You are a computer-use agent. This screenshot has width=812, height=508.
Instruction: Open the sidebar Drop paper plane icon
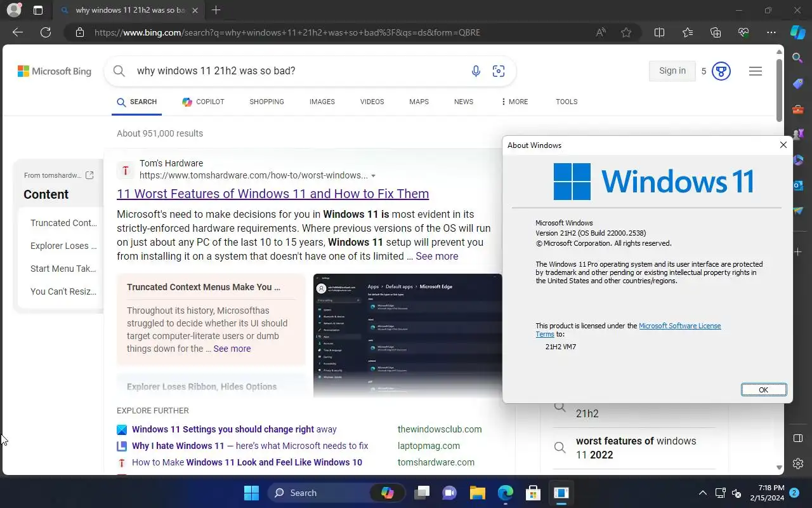[x=798, y=211]
